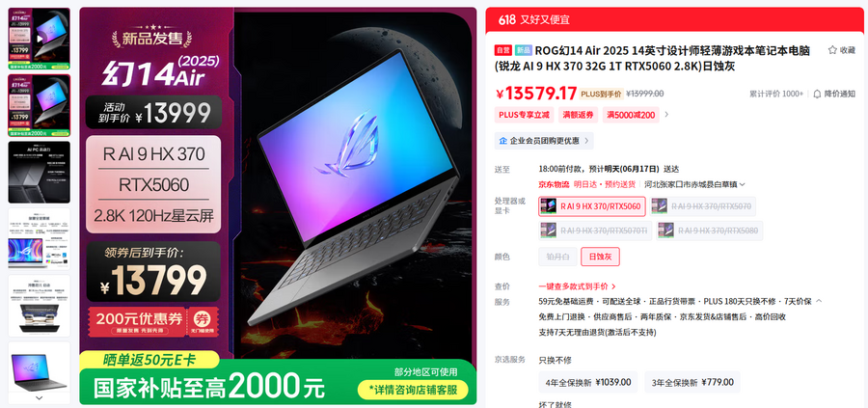Click the 自营 red badge
The width and height of the screenshot is (868, 408).
502,50
